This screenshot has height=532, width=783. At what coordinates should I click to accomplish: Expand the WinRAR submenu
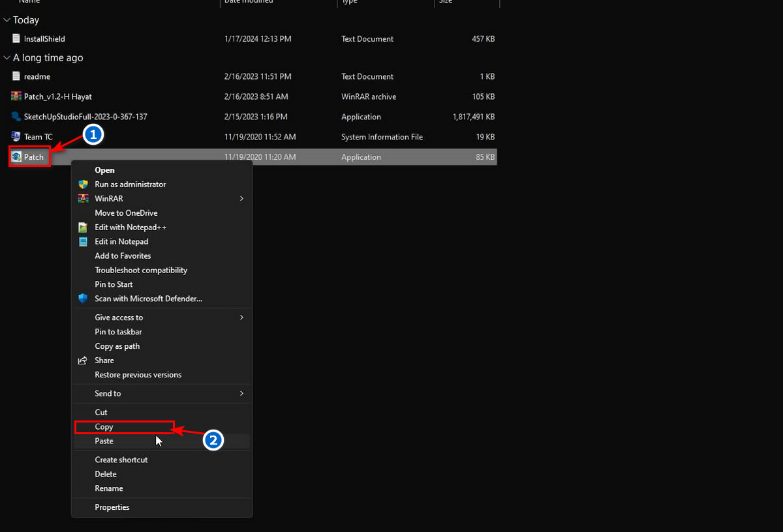click(x=241, y=199)
